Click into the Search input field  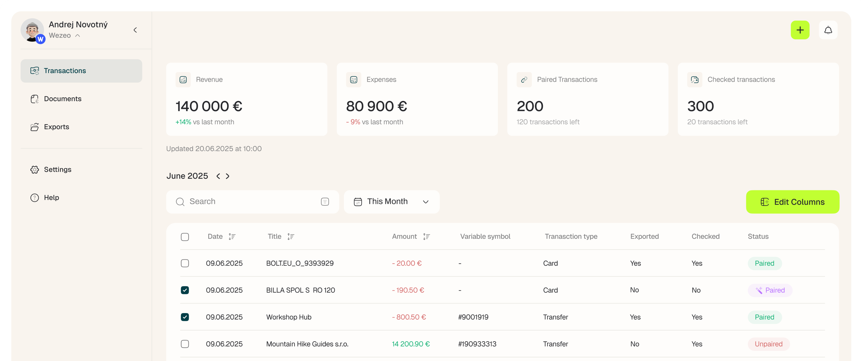point(252,202)
